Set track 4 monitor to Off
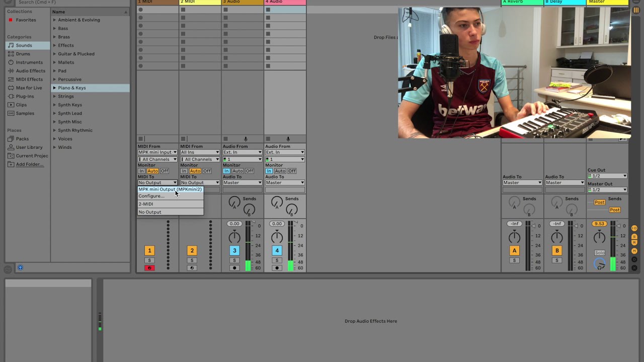Image resolution: width=644 pixels, height=362 pixels. tap(292, 171)
